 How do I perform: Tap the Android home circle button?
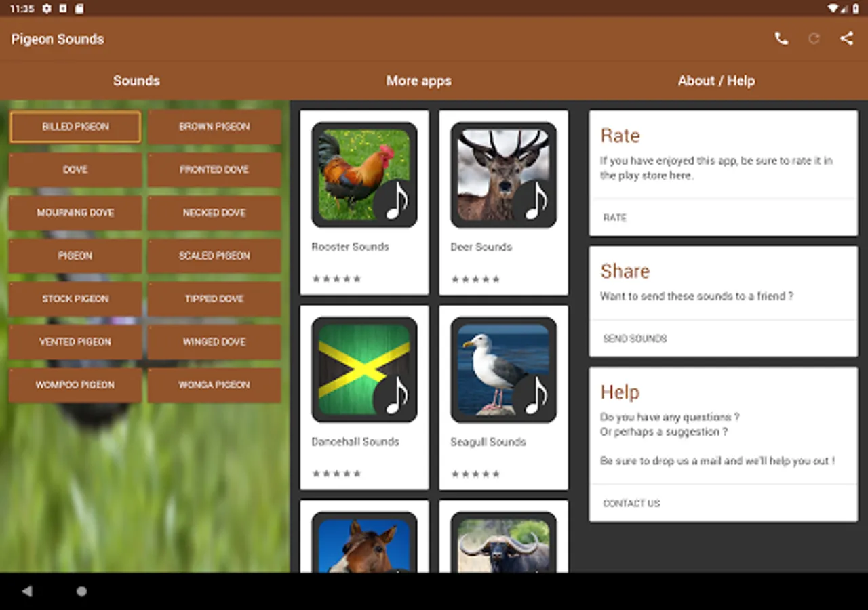[x=81, y=592]
